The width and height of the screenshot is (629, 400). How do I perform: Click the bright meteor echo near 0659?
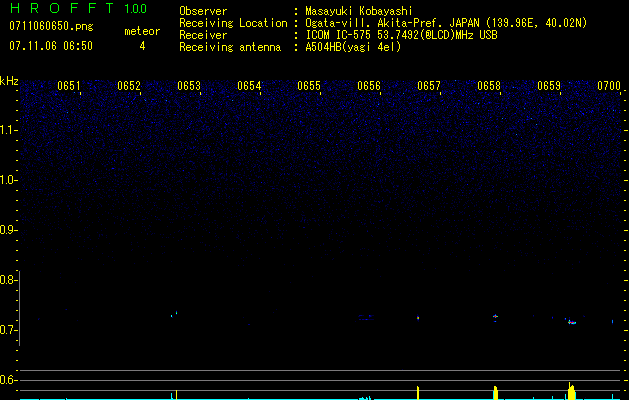pos(572,322)
